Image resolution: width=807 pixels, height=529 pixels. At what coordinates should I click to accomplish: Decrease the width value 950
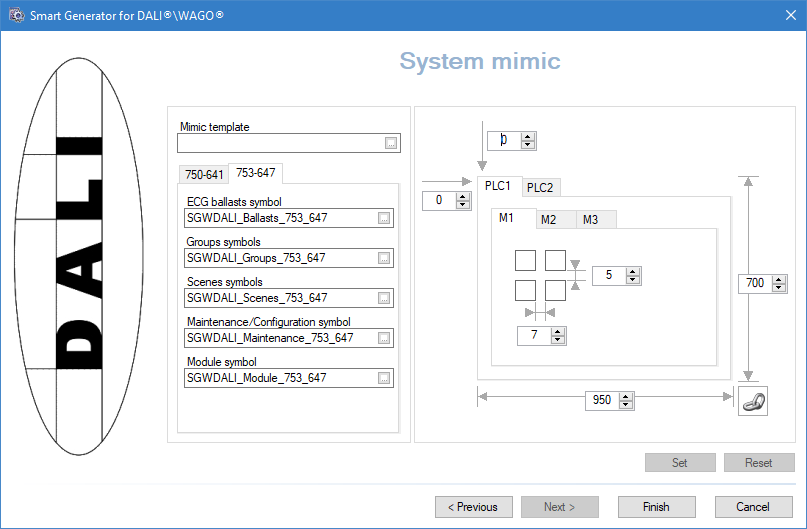pos(626,405)
